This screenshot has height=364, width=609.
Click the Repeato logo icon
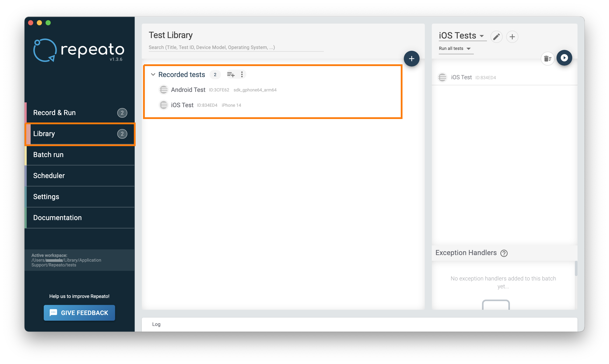45,50
